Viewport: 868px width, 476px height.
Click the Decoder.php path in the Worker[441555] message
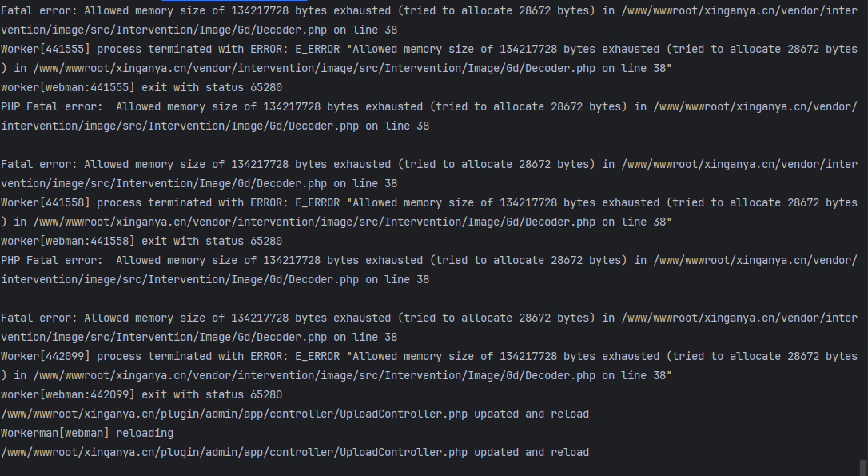314,69
